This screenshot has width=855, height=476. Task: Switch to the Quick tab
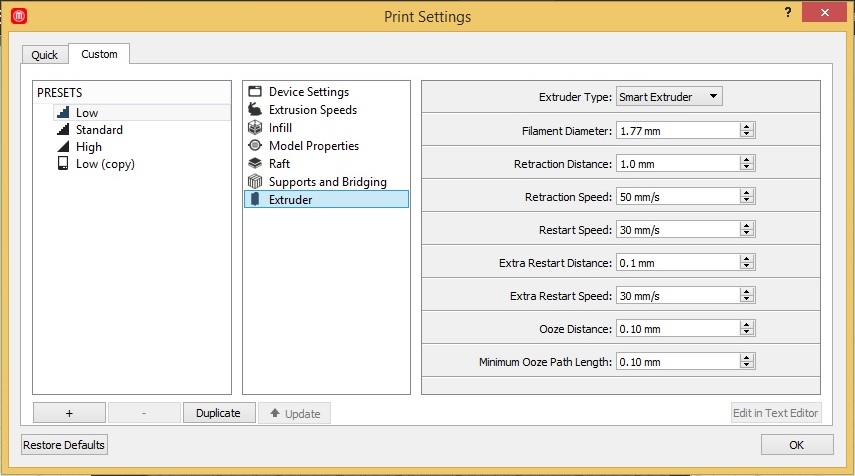point(45,55)
